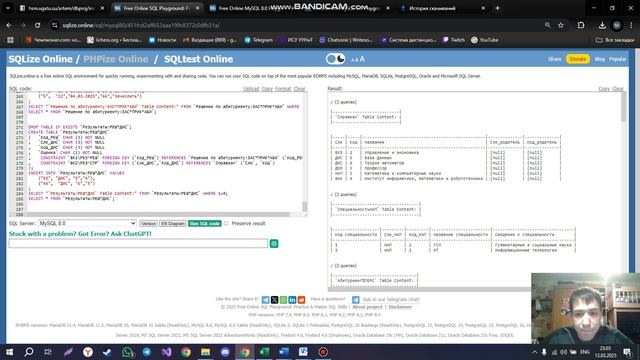Toggle the dark mode switch in header
This screenshot has height=360, width=640.
point(336,59)
